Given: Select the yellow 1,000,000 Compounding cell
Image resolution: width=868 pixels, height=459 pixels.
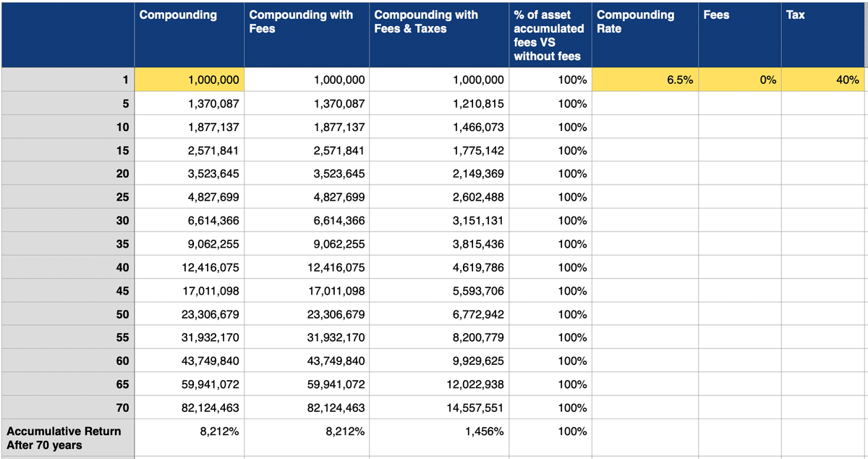Looking at the screenshot, I should pyautogui.click(x=189, y=80).
